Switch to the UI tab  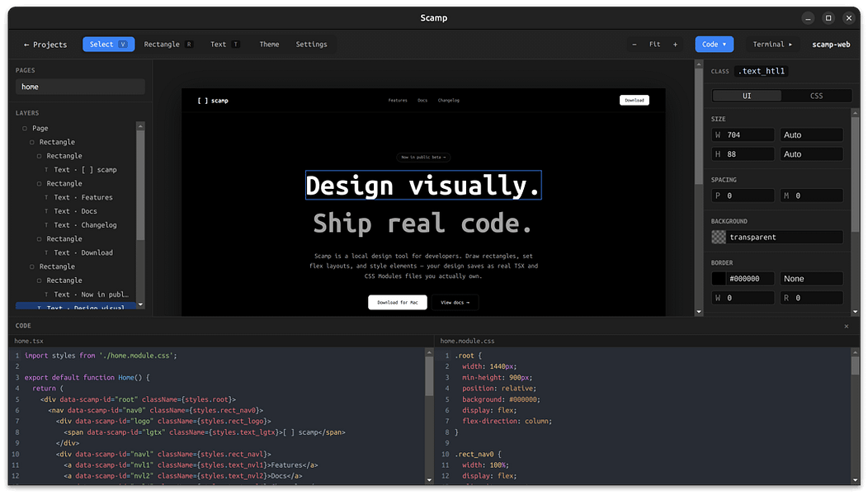click(x=747, y=96)
